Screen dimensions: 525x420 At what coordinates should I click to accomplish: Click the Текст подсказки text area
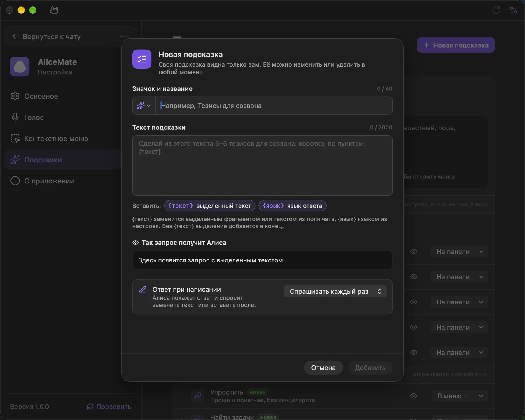click(x=262, y=165)
